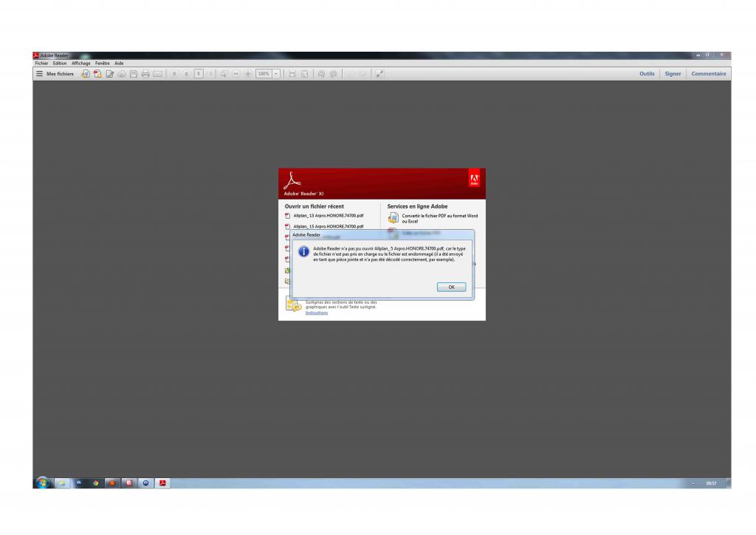Open the Outils pane
Screen dimensions: 756x535
(x=647, y=74)
